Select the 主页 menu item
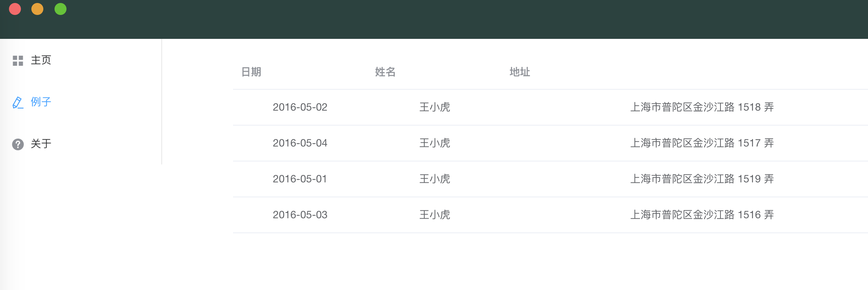The width and height of the screenshot is (868, 290). tap(41, 61)
